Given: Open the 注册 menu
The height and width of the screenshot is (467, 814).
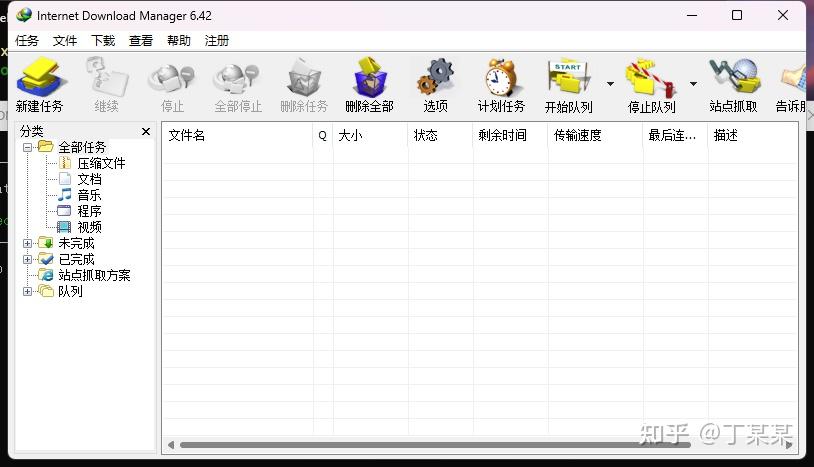Looking at the screenshot, I should [216, 40].
